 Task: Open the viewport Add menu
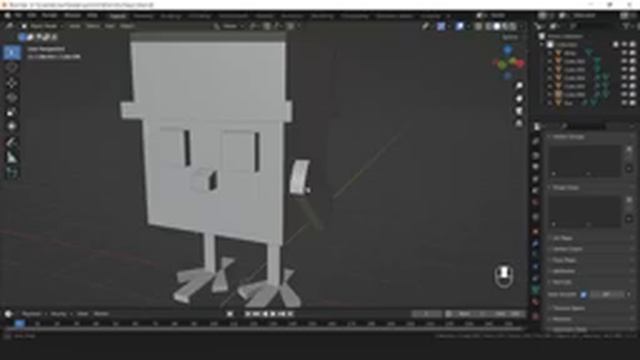pyautogui.click(x=109, y=26)
